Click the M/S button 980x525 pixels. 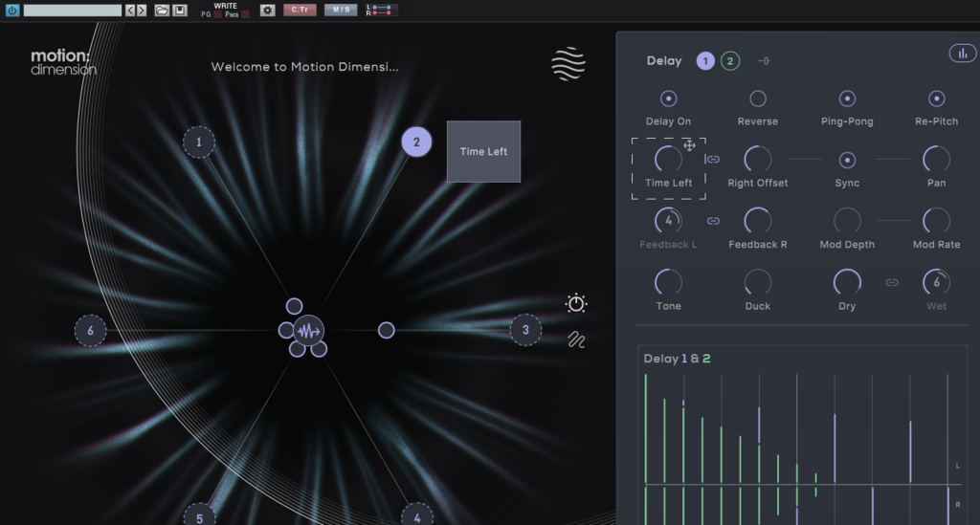(x=341, y=10)
